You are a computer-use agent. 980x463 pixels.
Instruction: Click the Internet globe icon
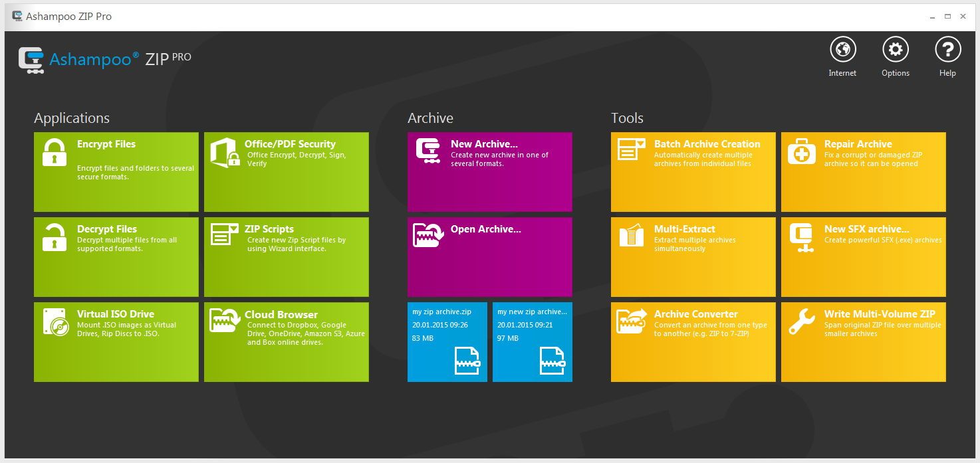point(842,49)
